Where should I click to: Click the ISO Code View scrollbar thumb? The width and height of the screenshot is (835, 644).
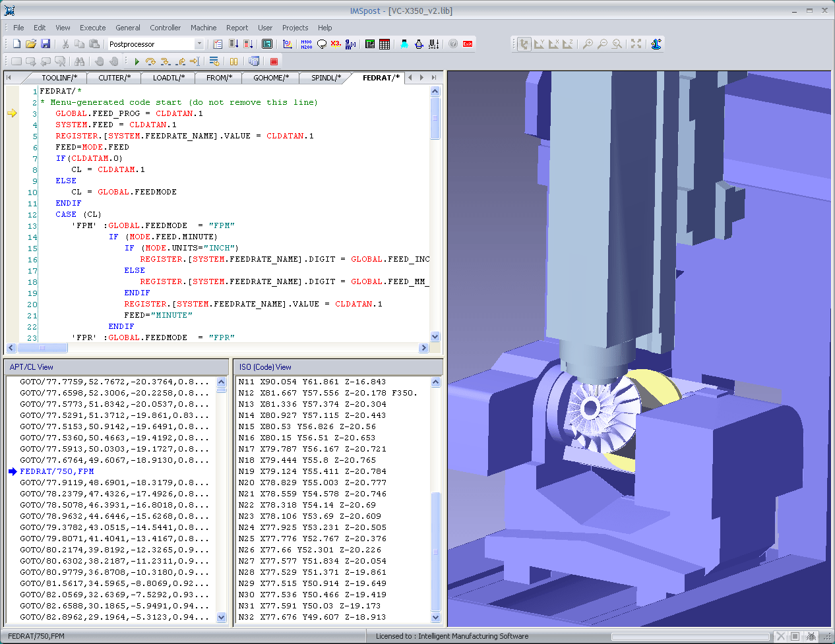(x=435, y=552)
